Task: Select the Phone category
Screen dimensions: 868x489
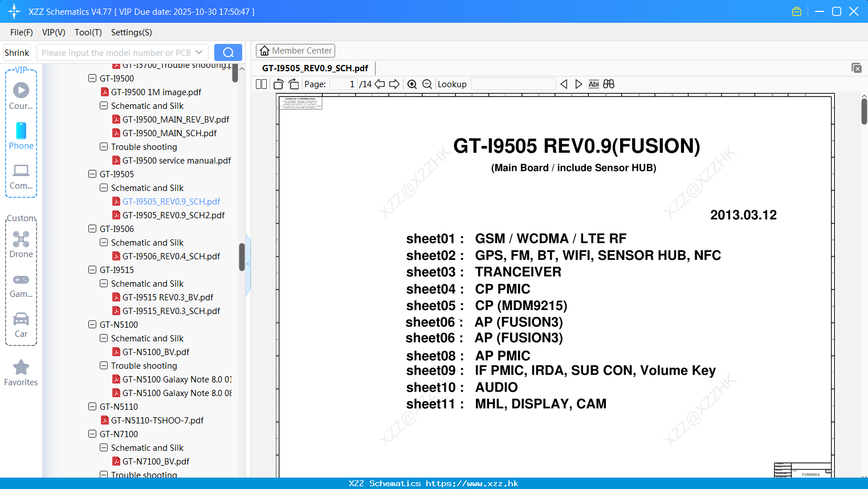Action: click(x=21, y=136)
